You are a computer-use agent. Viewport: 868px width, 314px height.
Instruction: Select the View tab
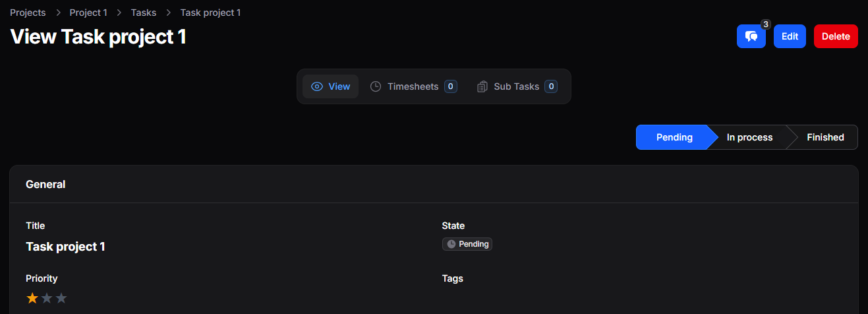pos(330,86)
